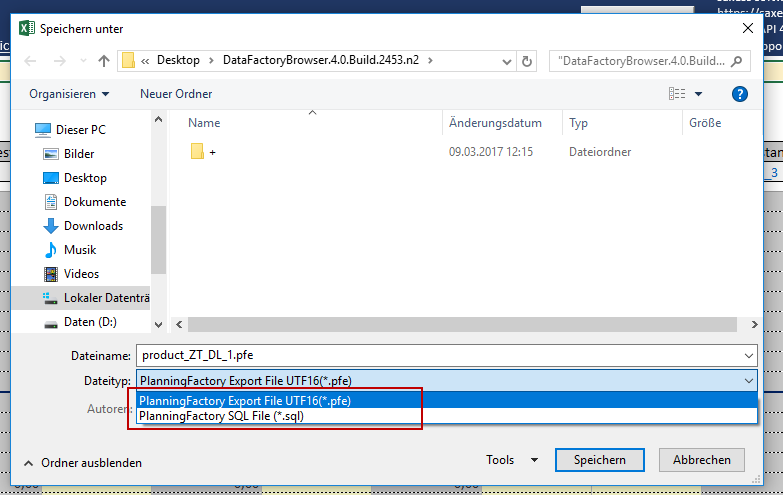Sort by the Änderungsdatum column header
Screen dimensions: 783x495
pyautogui.click(x=495, y=123)
